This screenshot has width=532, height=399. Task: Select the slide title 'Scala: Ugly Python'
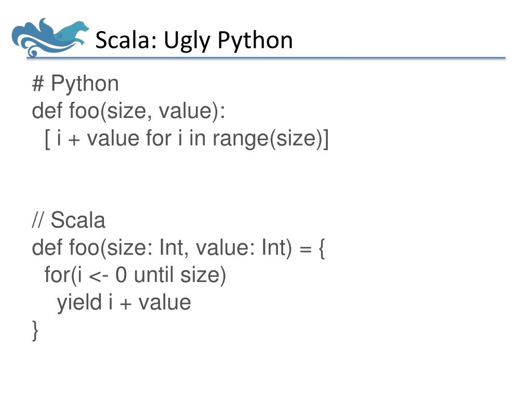click(x=194, y=41)
